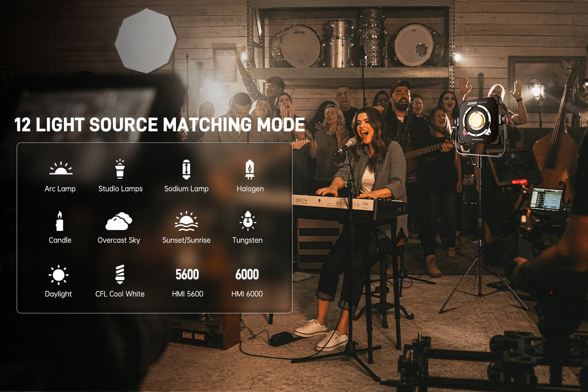Image resolution: width=588 pixels, height=392 pixels.
Task: Click the "CFL Cool White" label
Action: pyautogui.click(x=120, y=294)
